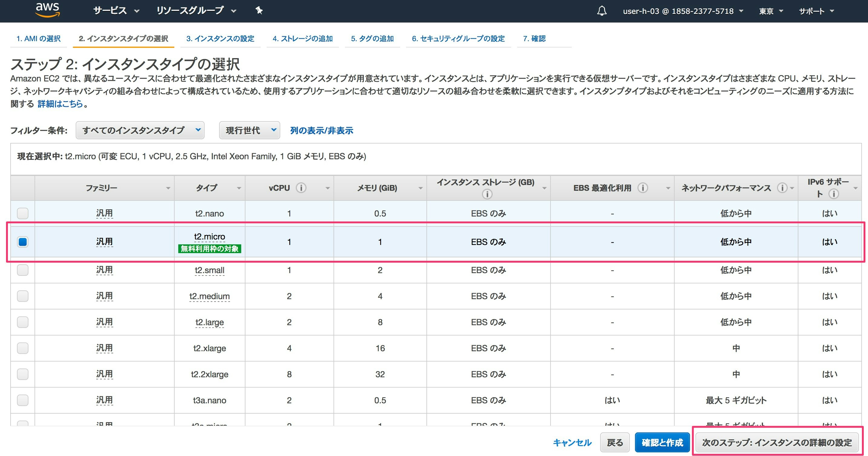Click the AWS logo home icon
The width and height of the screenshot is (868, 456).
[x=48, y=10]
